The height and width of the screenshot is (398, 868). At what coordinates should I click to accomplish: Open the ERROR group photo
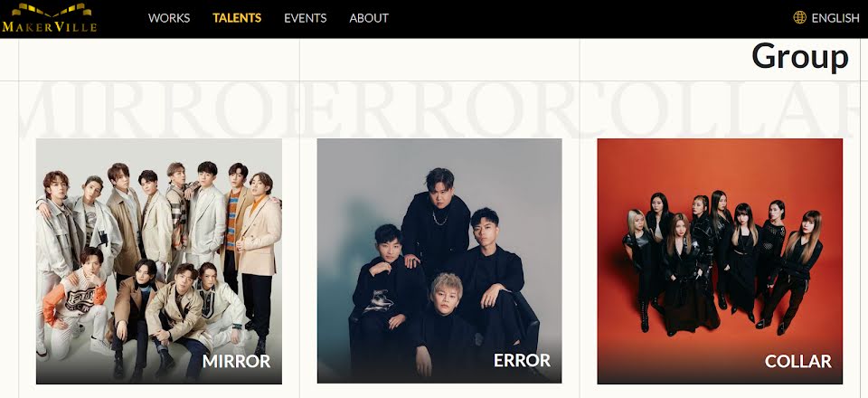pyautogui.click(x=439, y=261)
